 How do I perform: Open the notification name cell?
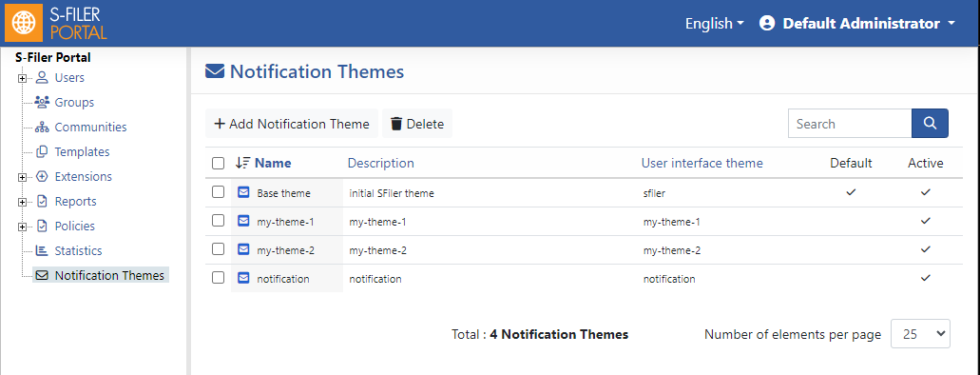(x=283, y=279)
